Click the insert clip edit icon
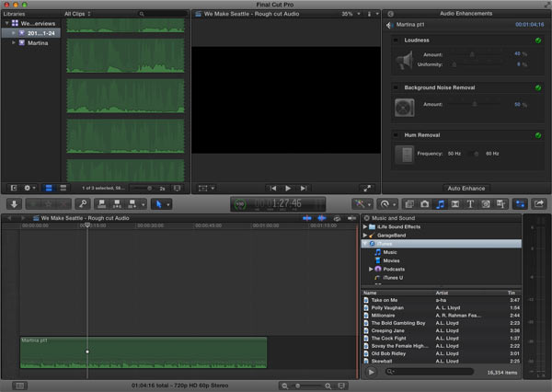Image resolution: width=552 pixels, height=392 pixels. pyautogui.click(x=117, y=204)
